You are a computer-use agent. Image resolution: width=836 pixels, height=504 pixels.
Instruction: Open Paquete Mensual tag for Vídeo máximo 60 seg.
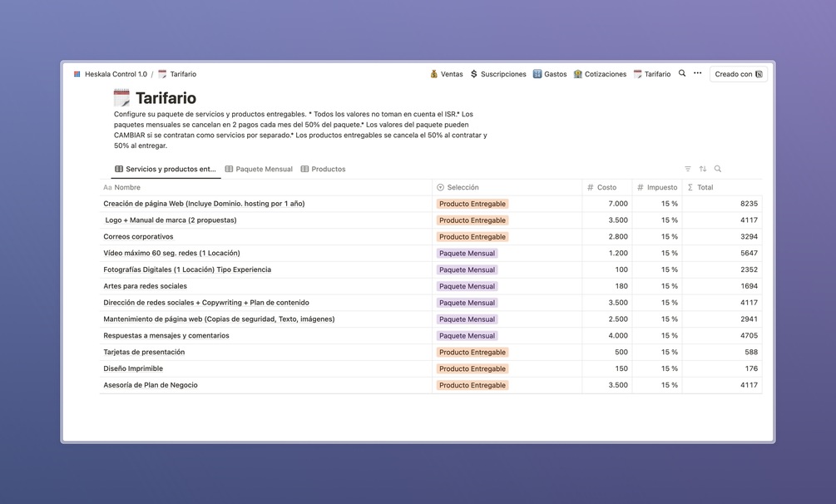467,254
